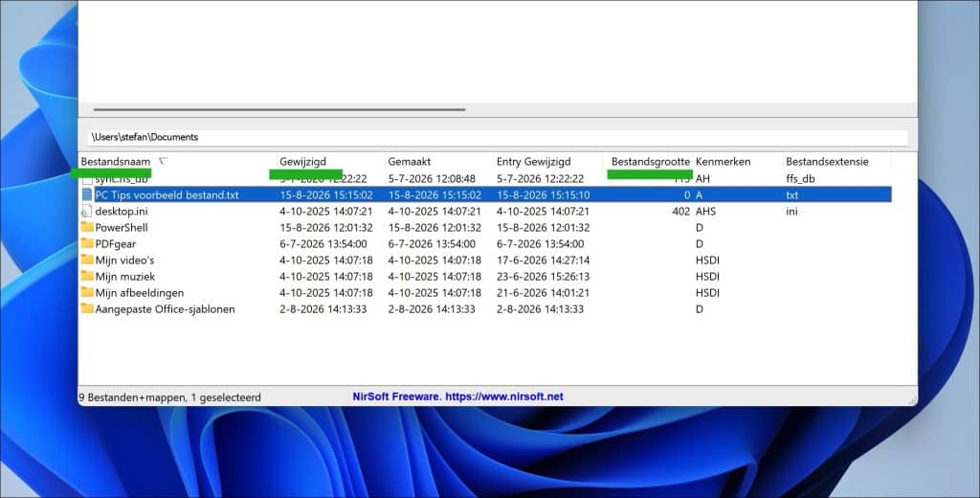Click the PDFgear folder icon
The image size is (980, 498).
(x=87, y=243)
